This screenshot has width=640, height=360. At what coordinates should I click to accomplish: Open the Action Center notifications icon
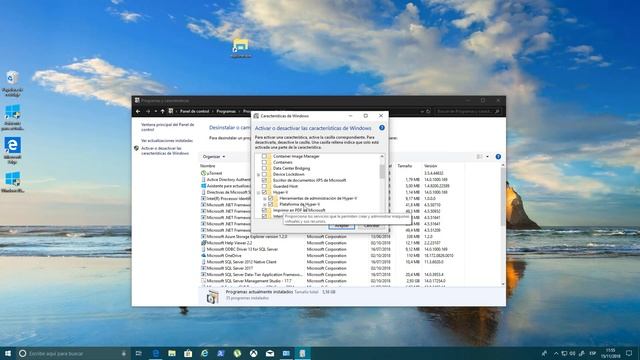click(x=629, y=353)
